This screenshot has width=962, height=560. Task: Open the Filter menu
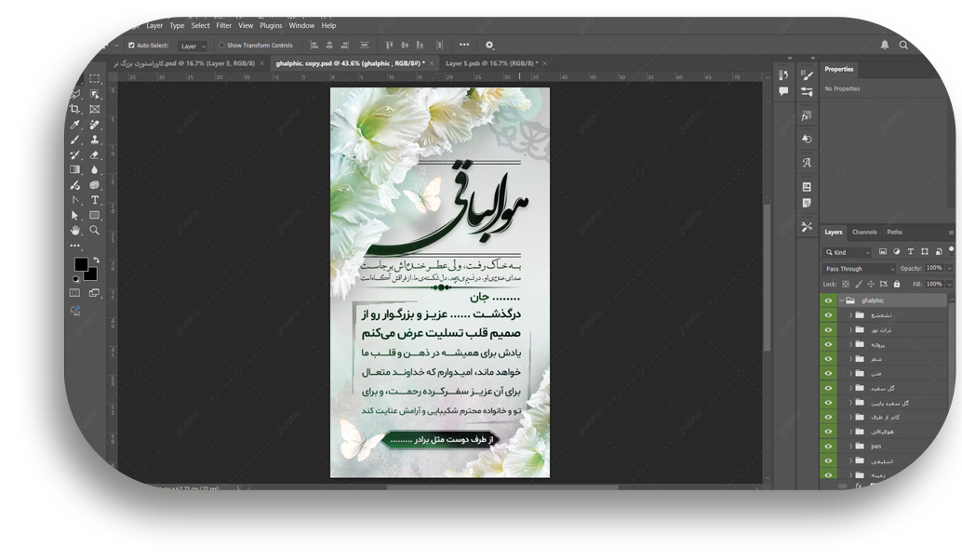click(x=224, y=26)
